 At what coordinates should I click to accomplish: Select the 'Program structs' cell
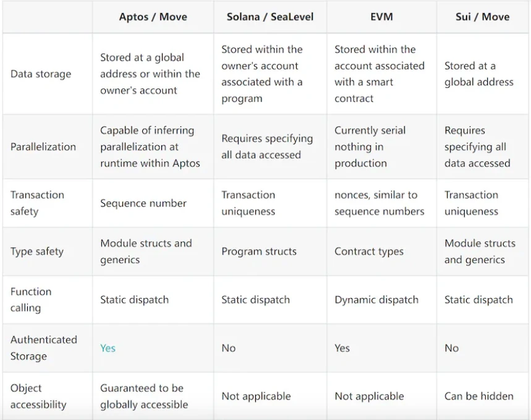click(259, 252)
